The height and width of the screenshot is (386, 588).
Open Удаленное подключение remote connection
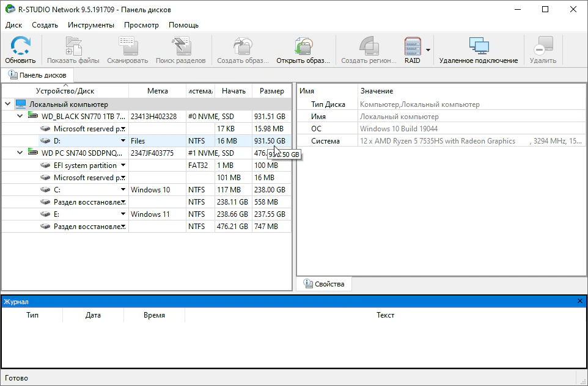[478, 47]
